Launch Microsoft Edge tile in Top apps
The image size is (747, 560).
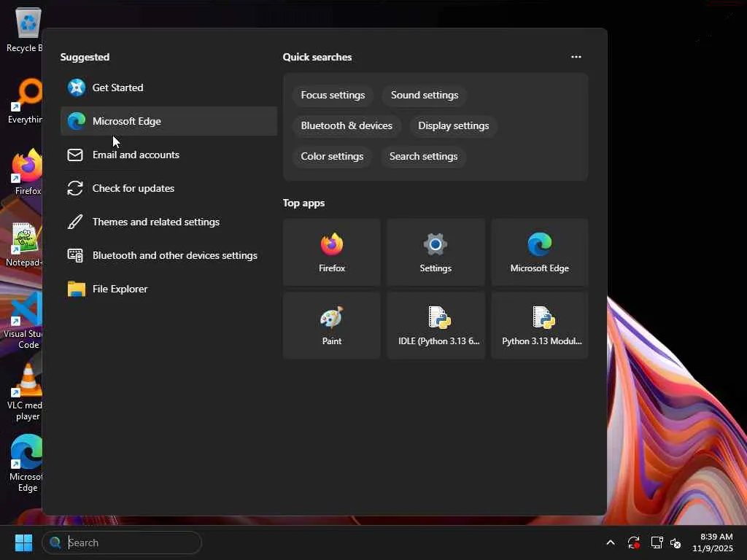(540, 252)
